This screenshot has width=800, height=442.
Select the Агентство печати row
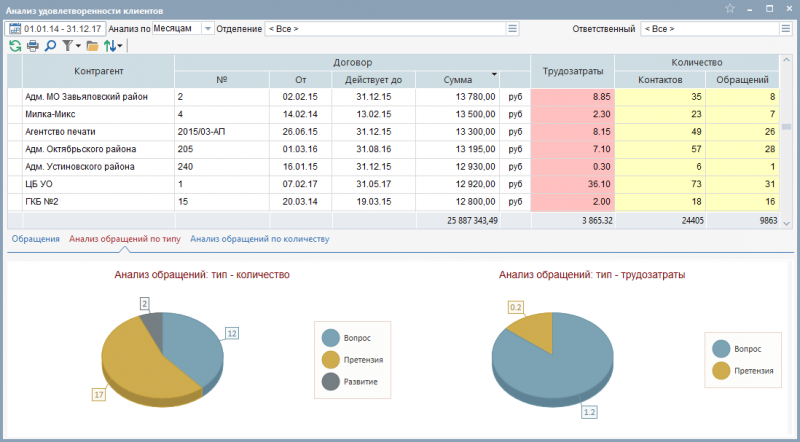click(393, 132)
